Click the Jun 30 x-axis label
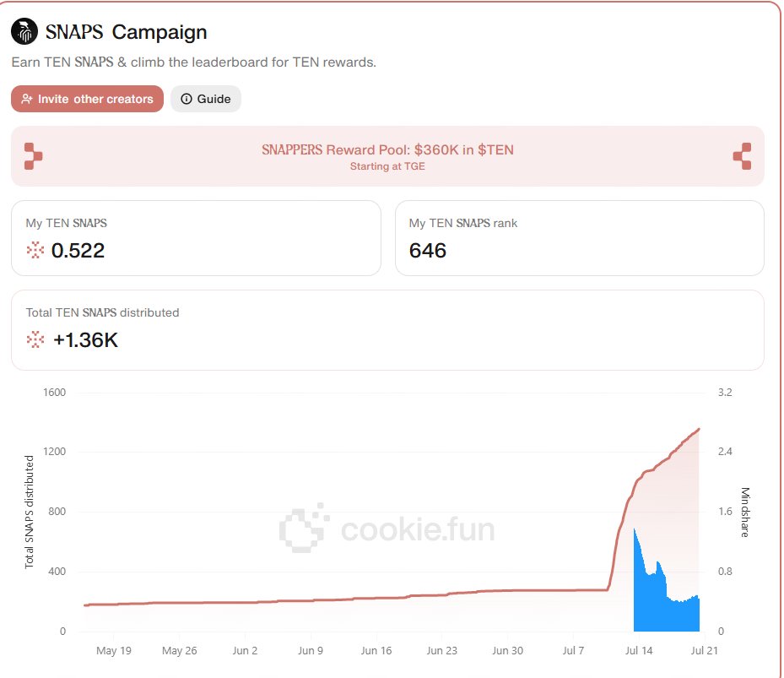The height and width of the screenshot is (678, 784). pos(507,650)
